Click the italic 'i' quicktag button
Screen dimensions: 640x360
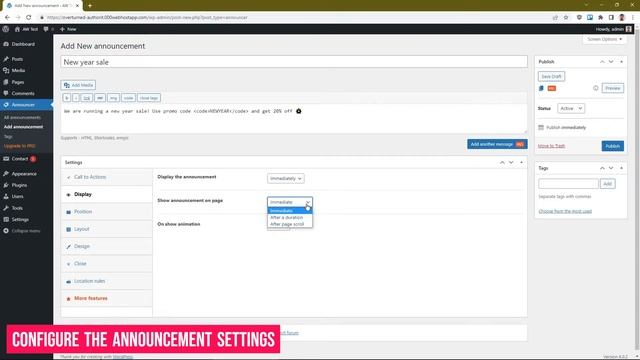(x=76, y=98)
